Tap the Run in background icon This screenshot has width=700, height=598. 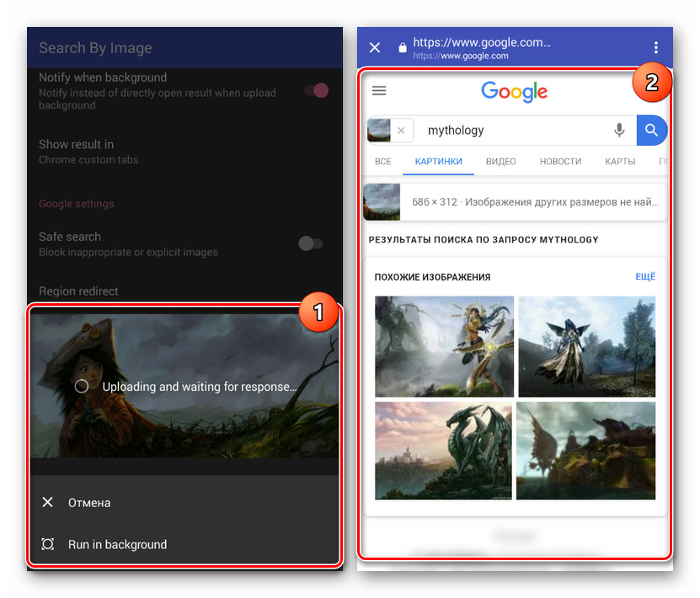(x=48, y=544)
